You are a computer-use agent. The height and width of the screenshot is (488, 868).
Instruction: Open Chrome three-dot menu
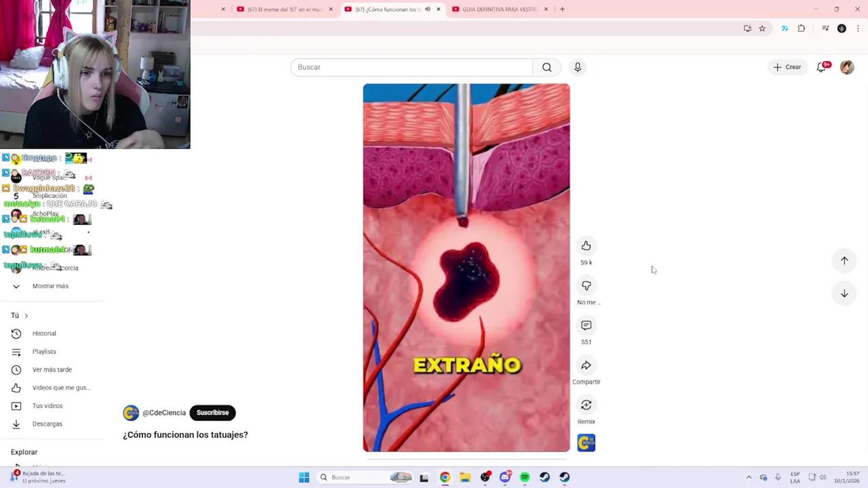tap(858, 28)
